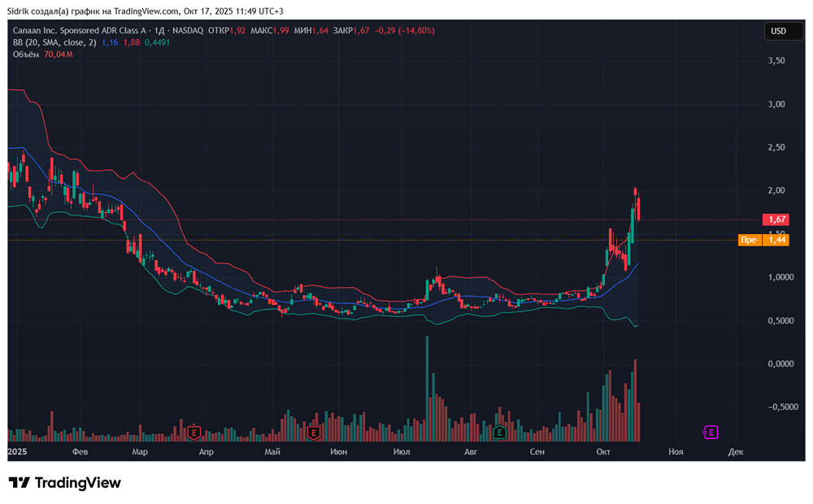This screenshot has width=813, height=504.
Task: Click the 0,0000 price axis label
Action: click(780, 364)
